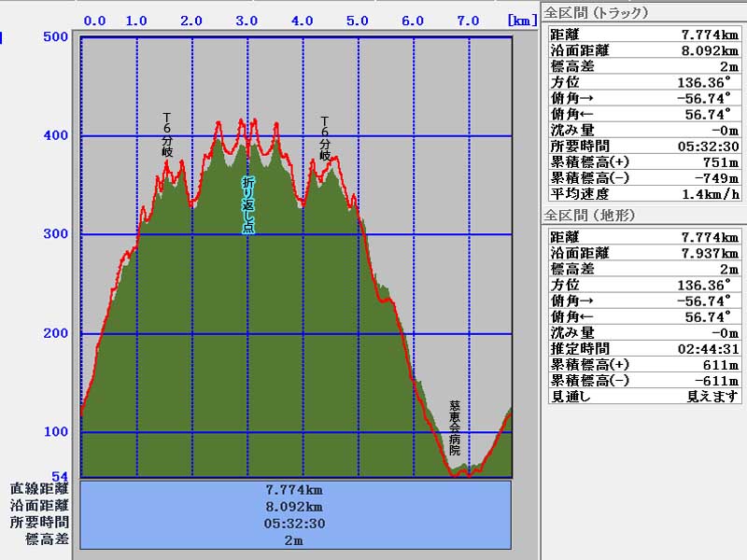
Task: Click the 所要時間 05:32:30 row in track table
Action: point(643,146)
